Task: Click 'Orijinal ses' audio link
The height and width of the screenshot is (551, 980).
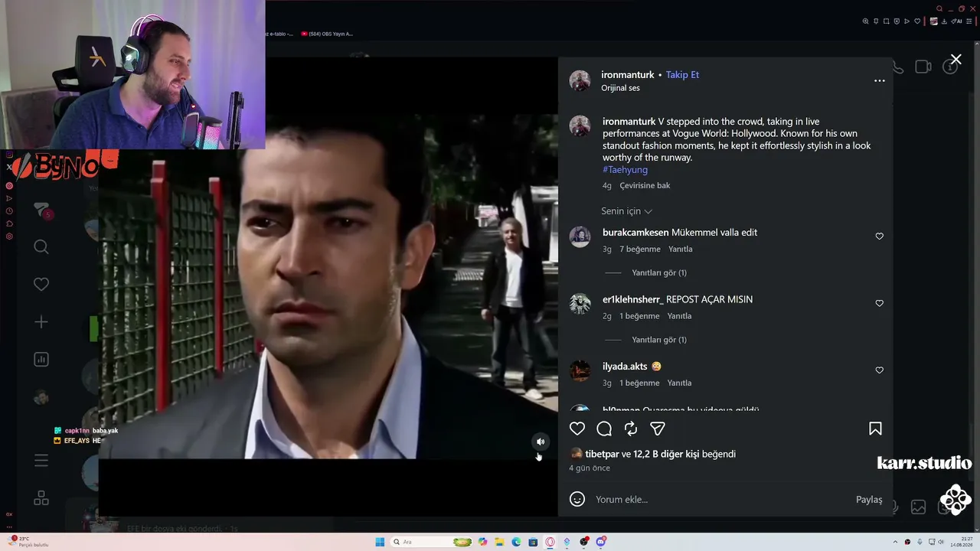Action: [x=620, y=88]
